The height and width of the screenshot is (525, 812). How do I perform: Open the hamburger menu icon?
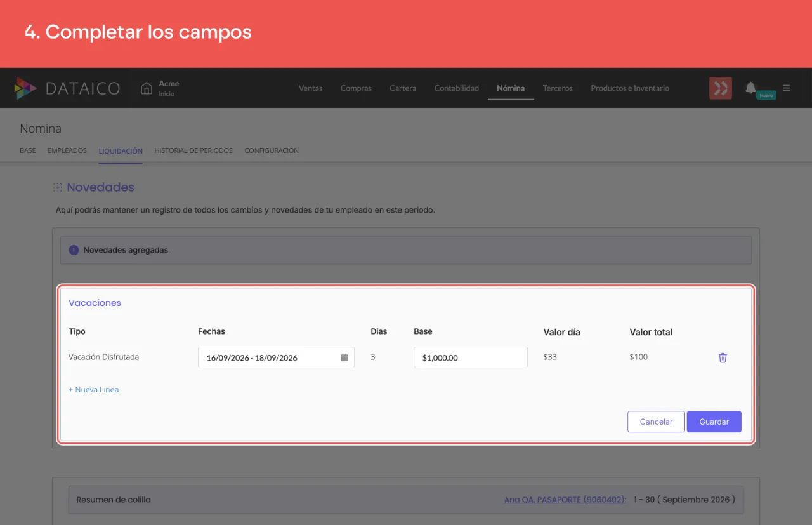pyautogui.click(x=787, y=88)
